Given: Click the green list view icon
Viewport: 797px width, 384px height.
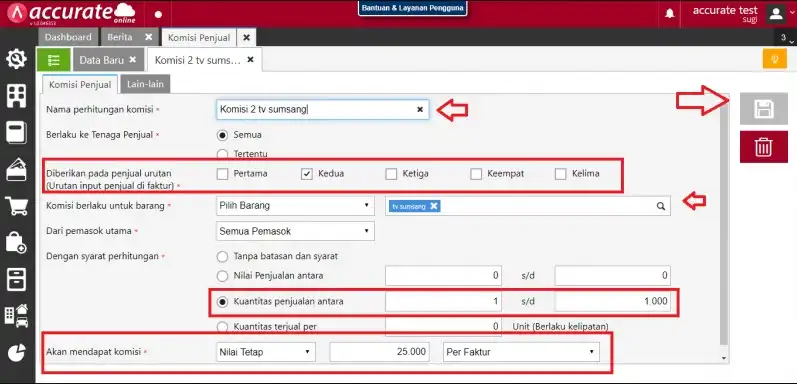Looking at the screenshot, I should [54, 60].
